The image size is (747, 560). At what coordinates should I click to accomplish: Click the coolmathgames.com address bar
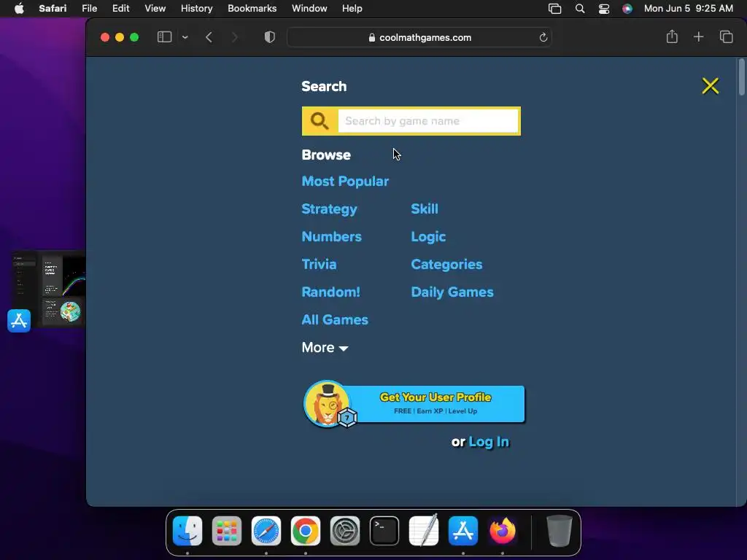pos(419,38)
